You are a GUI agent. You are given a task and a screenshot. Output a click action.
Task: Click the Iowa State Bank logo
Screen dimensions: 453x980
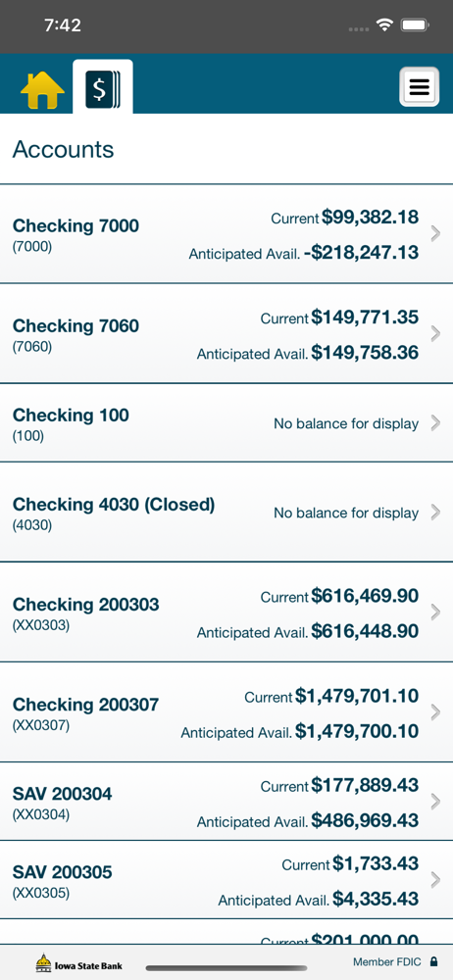78,963
